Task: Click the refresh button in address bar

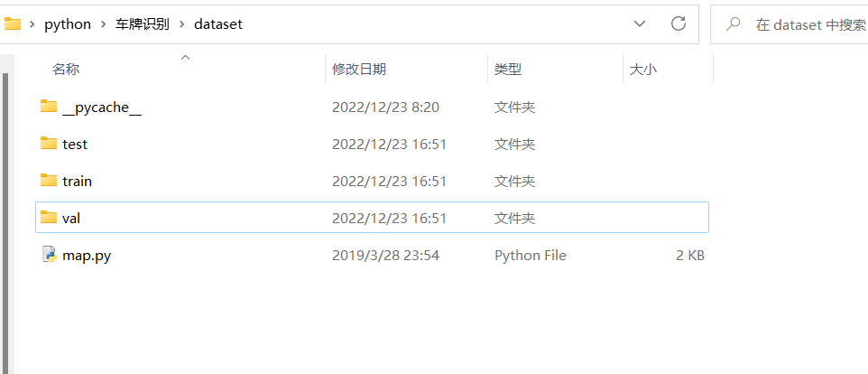Action: point(679,24)
